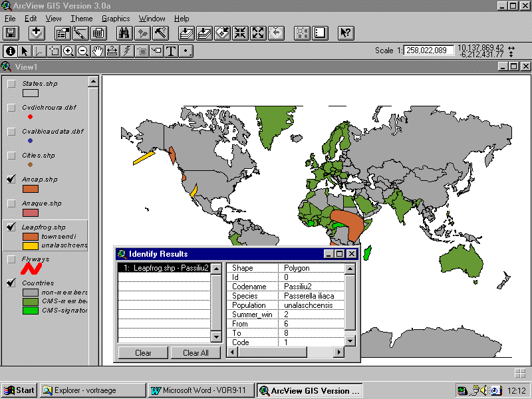Click the Select Features Using Graphic icon

pos(302,33)
